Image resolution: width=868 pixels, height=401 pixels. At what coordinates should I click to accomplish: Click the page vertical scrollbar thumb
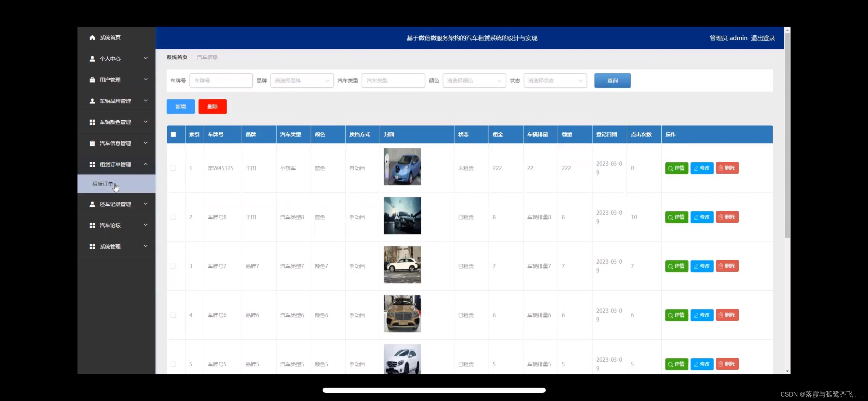(787, 135)
